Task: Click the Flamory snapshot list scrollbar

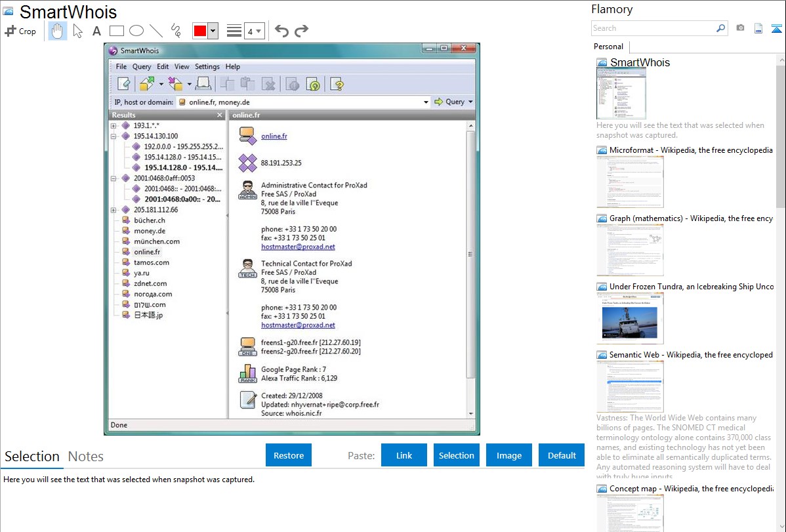Action: pos(781,135)
